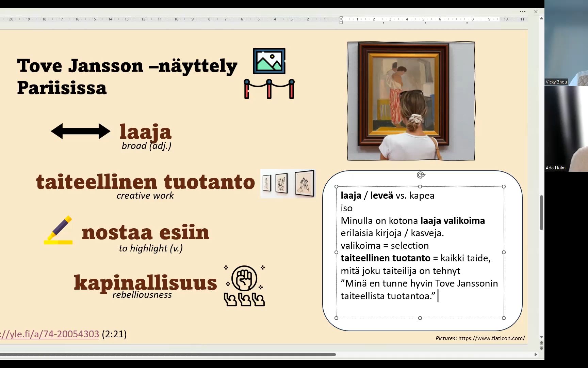Open the yle.fi/a/74-20054303 link
588x368 pixels.
click(x=50, y=334)
